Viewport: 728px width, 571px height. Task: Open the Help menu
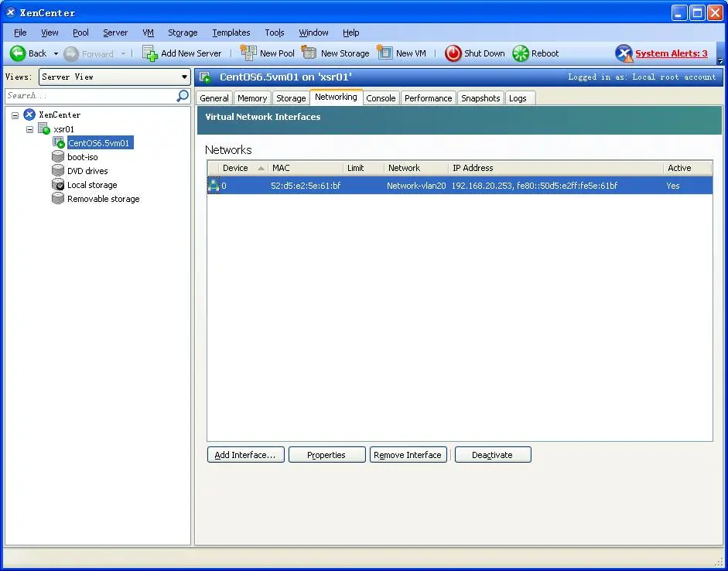[x=351, y=32]
